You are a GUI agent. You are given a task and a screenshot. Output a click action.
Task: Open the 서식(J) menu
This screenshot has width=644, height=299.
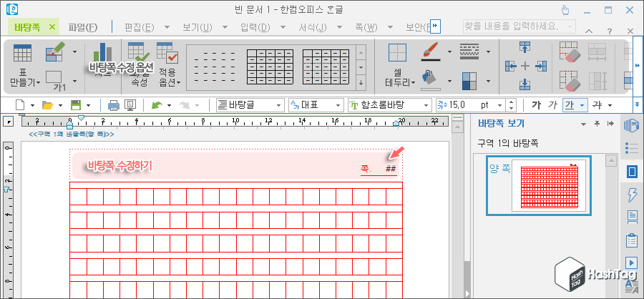313,27
